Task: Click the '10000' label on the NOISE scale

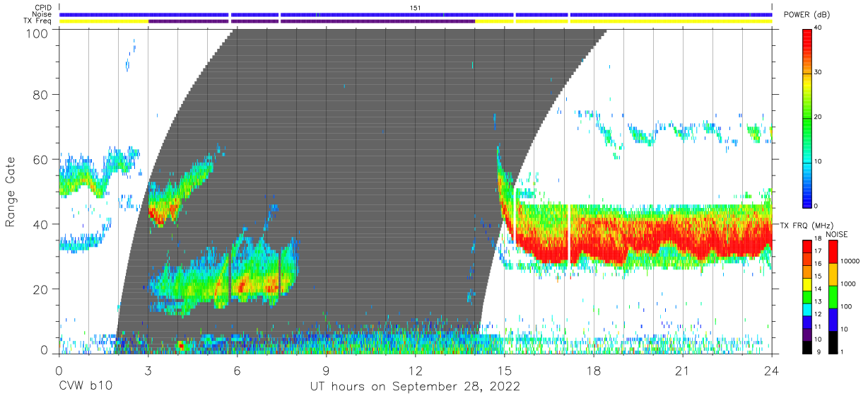Action: [849, 261]
